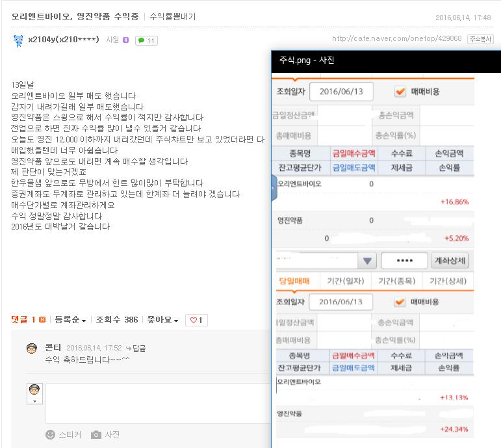Click the password field with dots

pyautogui.click(x=404, y=261)
